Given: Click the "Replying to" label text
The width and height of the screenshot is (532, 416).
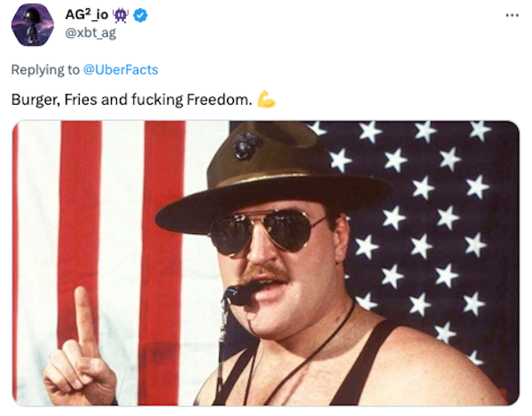Looking at the screenshot, I should pyautogui.click(x=46, y=69).
